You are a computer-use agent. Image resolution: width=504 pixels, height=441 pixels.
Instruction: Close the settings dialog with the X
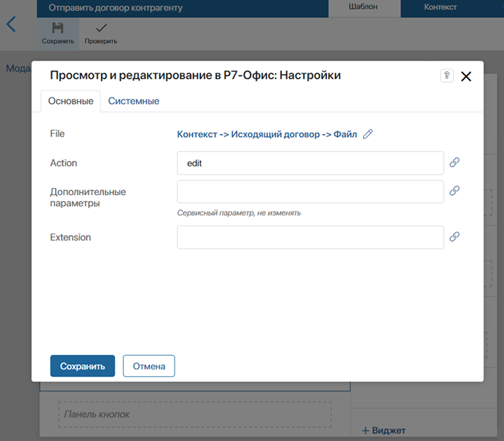pos(466,76)
